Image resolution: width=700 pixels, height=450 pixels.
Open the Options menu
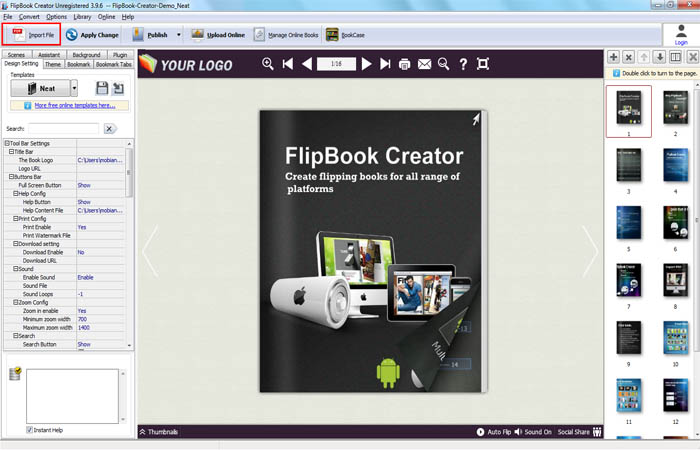(56, 17)
